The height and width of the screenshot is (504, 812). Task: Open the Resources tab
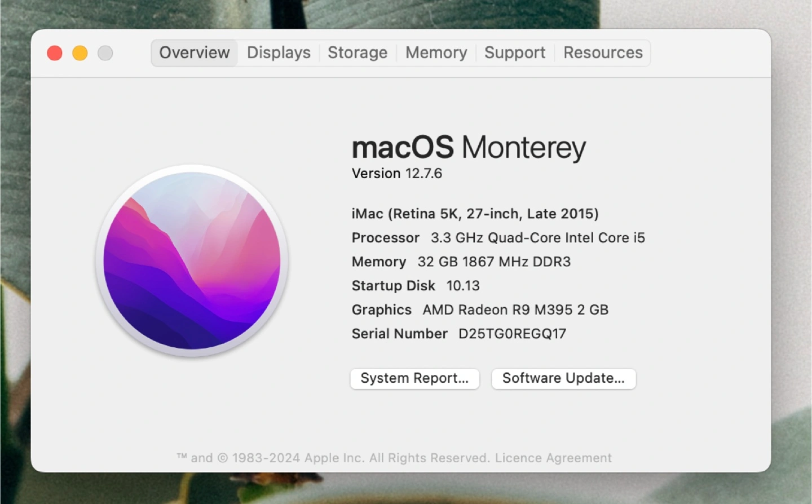[603, 53]
